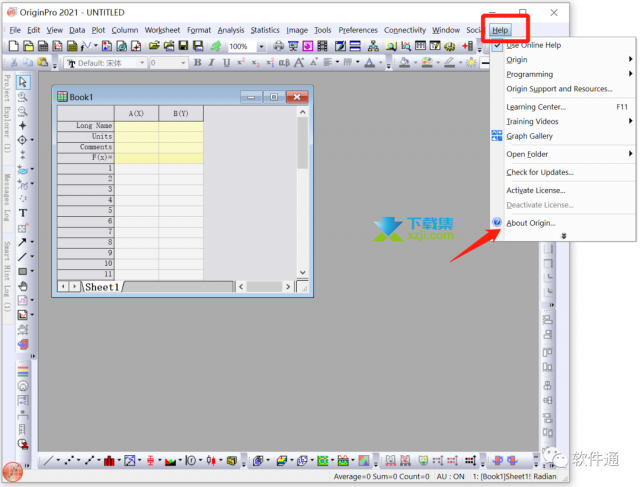Click the Font Color A button

pyautogui.click(x=370, y=62)
